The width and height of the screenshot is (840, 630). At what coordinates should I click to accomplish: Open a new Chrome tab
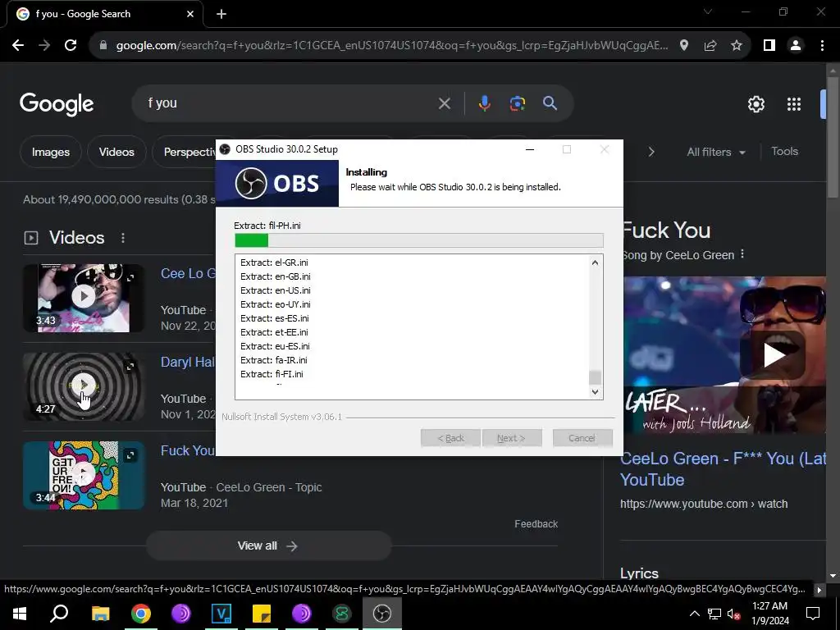pyautogui.click(x=221, y=14)
